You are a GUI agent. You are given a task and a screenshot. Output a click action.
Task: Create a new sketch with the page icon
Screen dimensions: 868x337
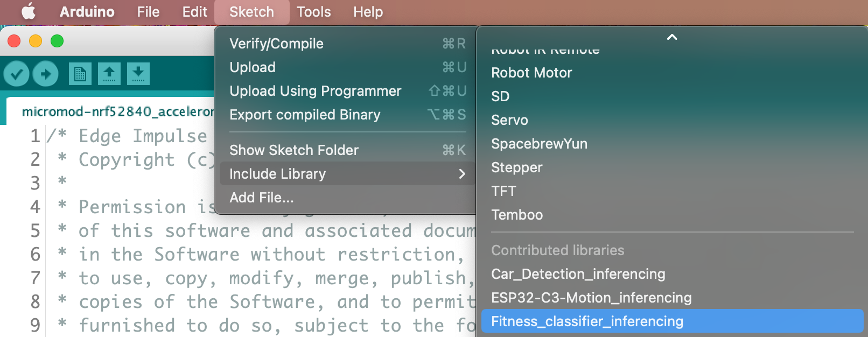coord(80,74)
